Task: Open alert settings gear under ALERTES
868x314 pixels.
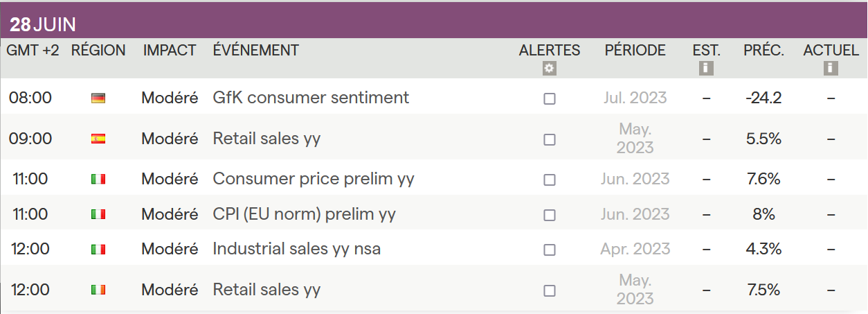Action: coord(550,68)
